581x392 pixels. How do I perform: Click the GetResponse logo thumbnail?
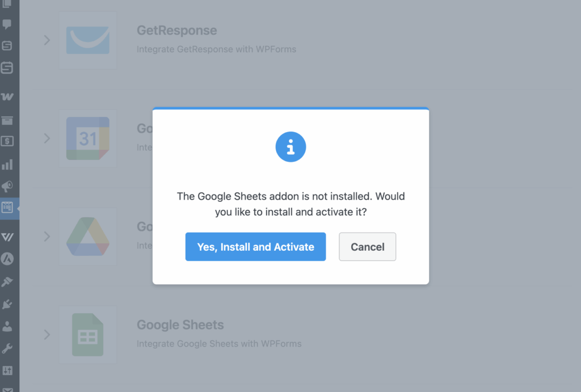click(87, 40)
